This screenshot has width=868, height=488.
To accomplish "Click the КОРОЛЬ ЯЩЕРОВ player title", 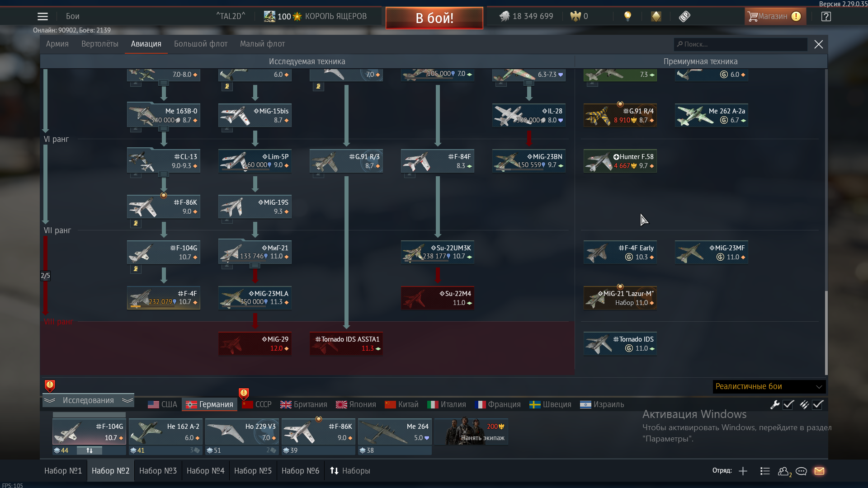I will point(336,16).
